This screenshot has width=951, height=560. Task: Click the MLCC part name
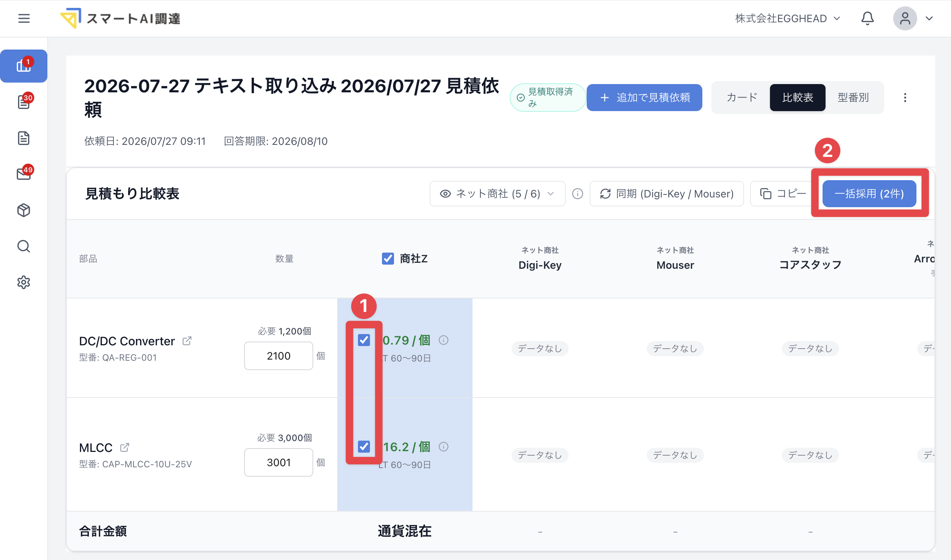coord(95,447)
